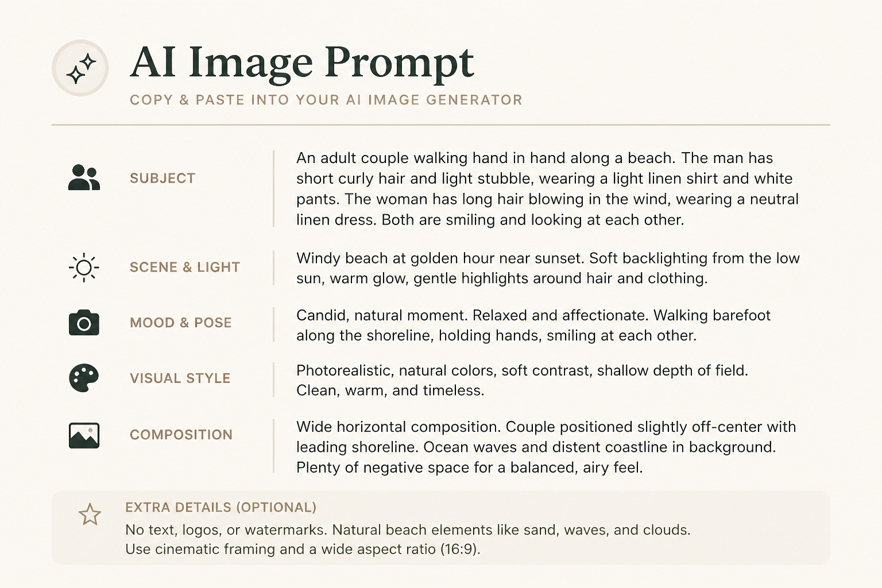Click the Candid, natural moment description

(533, 325)
